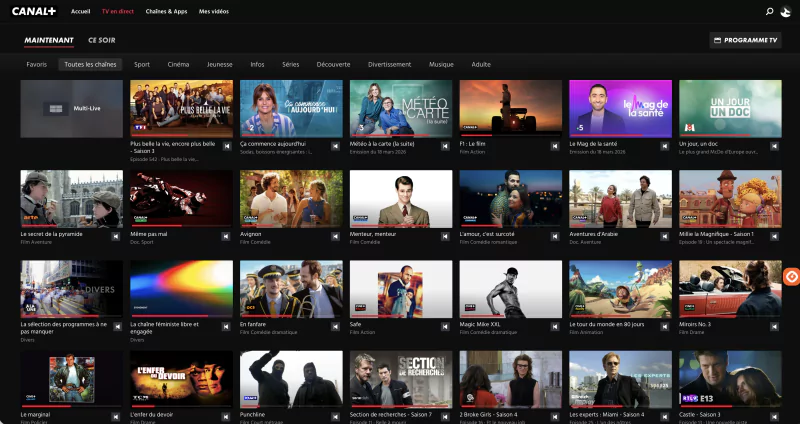Open the search magnifier icon
This screenshot has width=800, height=424.
point(769,11)
